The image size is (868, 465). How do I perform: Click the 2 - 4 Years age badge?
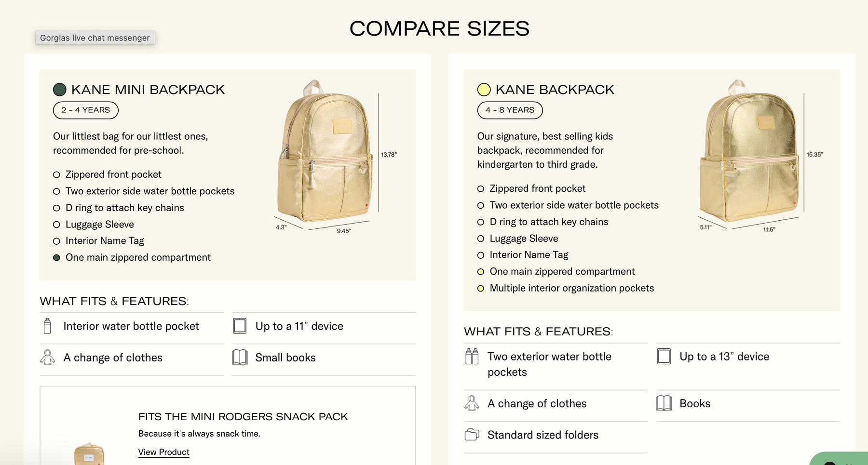tap(85, 110)
